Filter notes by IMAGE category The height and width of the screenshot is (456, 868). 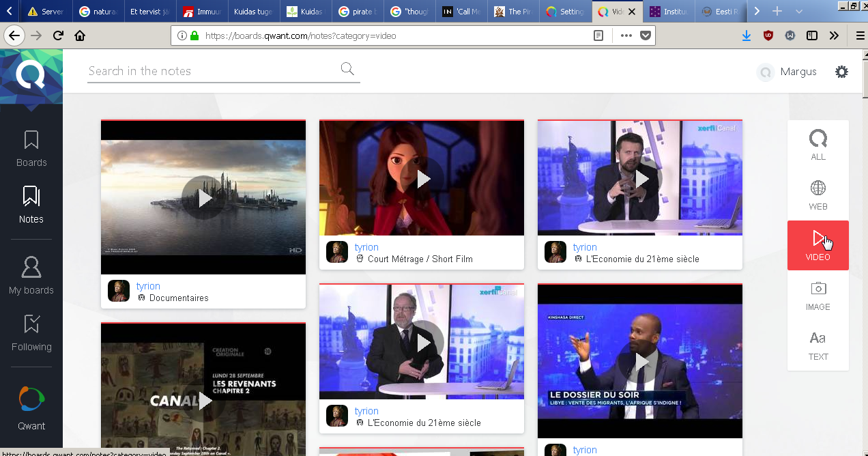818,296
